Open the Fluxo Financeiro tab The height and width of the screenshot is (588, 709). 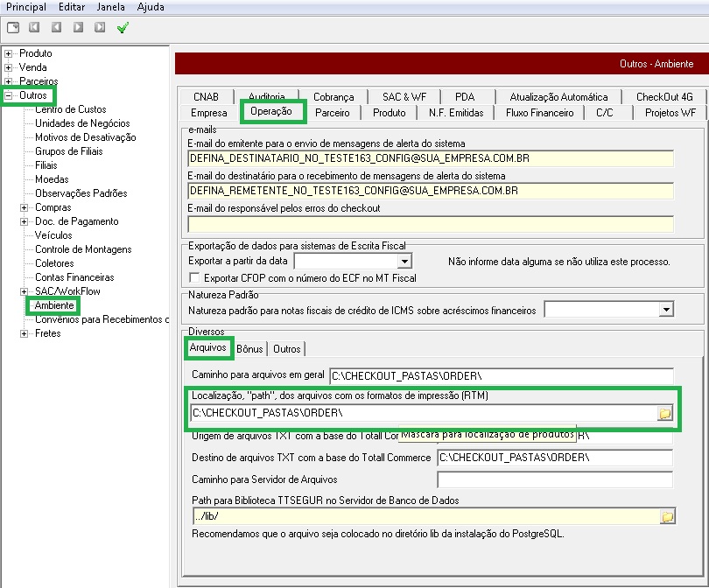pyautogui.click(x=540, y=113)
